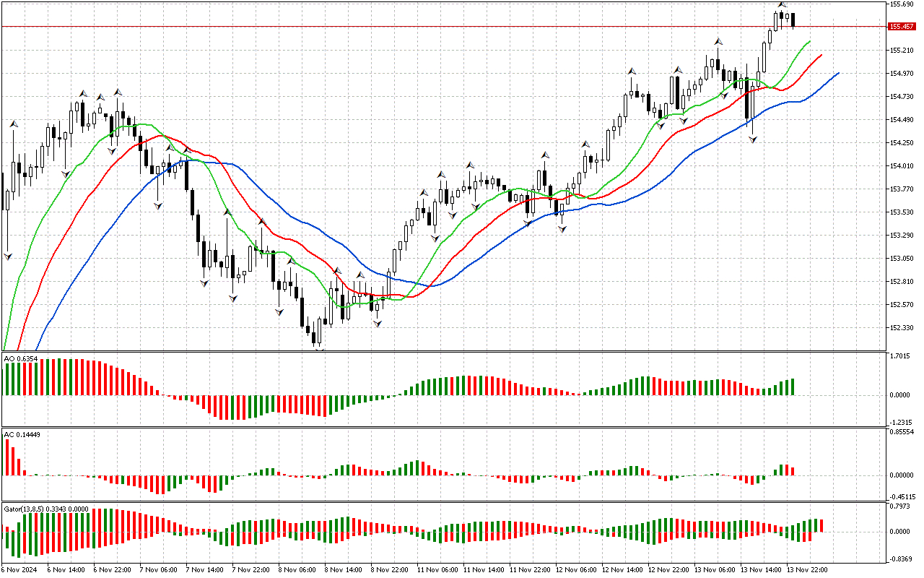This screenshot has width=924, height=578.
Task: Click price scale value 154.250
Action: [901, 143]
